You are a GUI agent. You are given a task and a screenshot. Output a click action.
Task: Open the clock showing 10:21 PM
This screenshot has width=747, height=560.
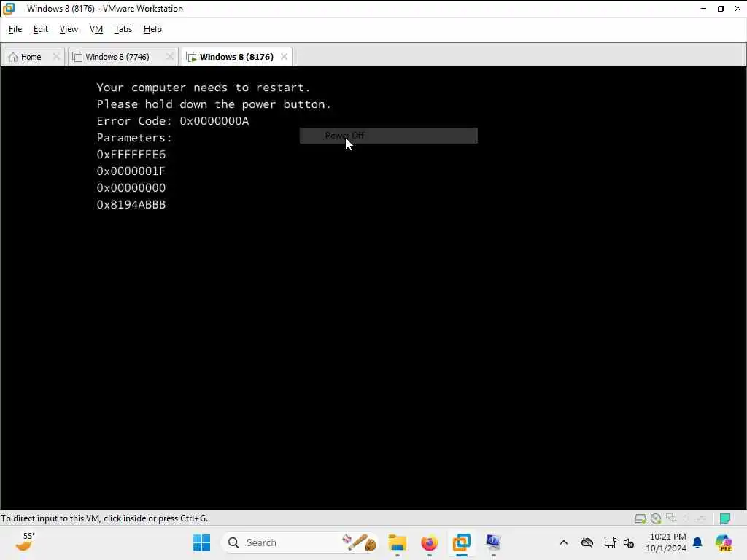666,542
